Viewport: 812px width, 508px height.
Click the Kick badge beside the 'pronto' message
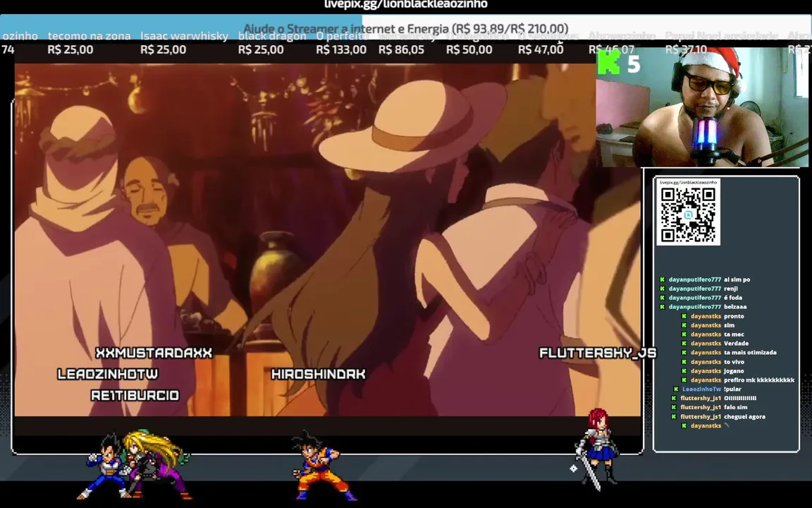click(x=684, y=316)
